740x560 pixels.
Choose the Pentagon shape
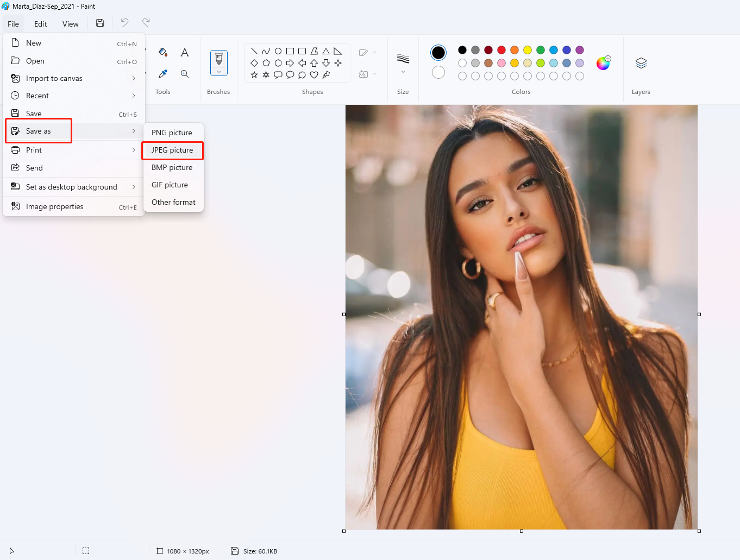tap(266, 63)
